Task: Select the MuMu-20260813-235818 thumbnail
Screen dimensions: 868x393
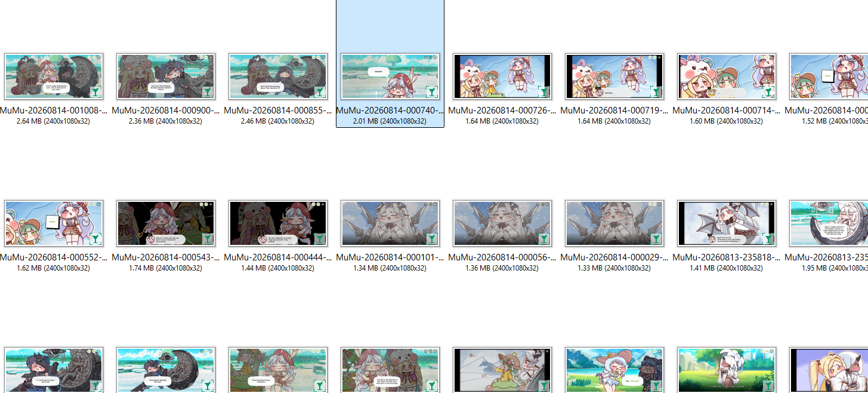Action: [727, 223]
